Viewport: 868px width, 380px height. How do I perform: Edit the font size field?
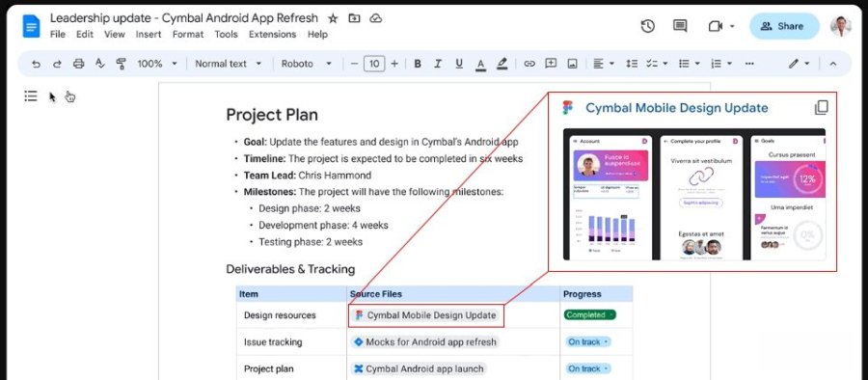point(374,64)
